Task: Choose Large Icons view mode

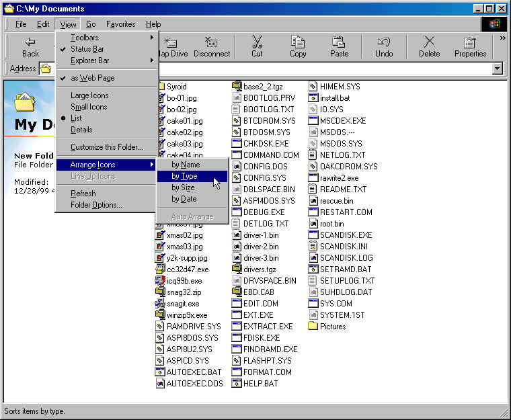Action: coord(89,95)
